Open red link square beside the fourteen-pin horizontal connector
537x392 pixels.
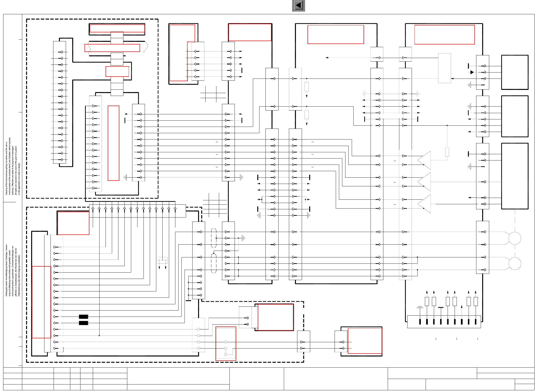pos(73,223)
